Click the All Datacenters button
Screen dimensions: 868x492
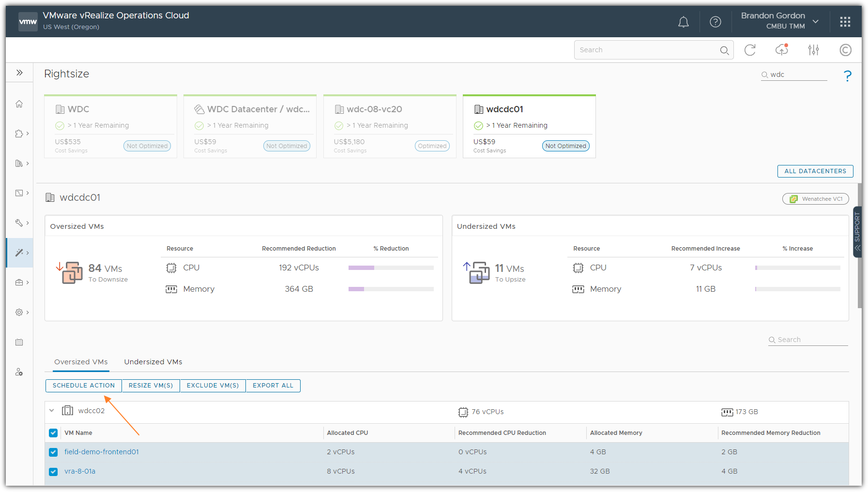click(x=815, y=171)
